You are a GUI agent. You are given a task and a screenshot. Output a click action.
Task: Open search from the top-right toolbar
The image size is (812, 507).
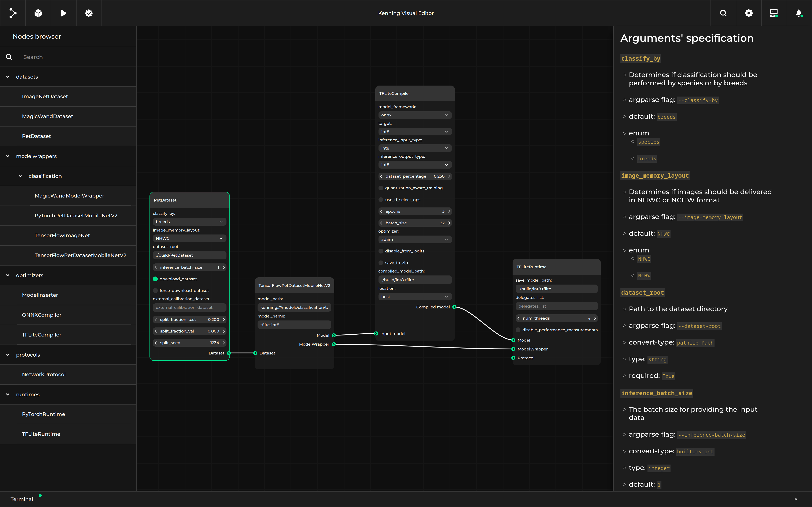[723, 13]
